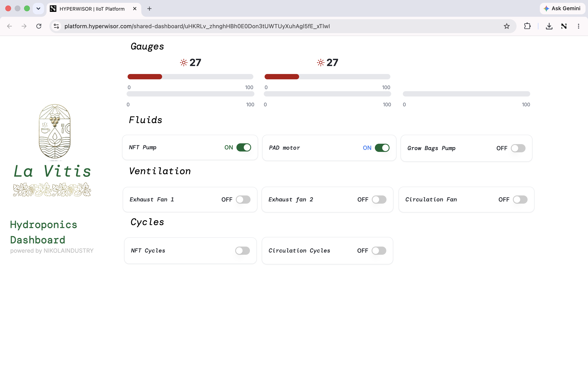
Task: Click the empty third gauge bar on right
Action: coord(466,94)
